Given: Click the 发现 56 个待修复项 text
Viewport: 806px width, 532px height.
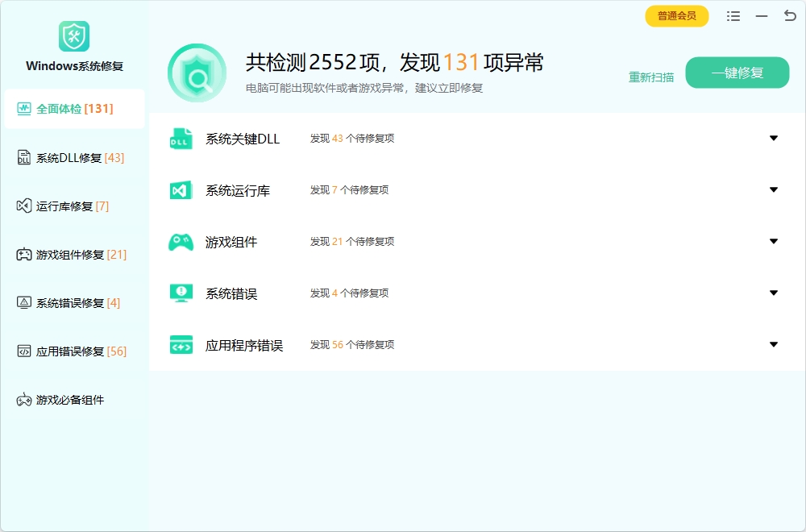Looking at the screenshot, I should [352, 344].
